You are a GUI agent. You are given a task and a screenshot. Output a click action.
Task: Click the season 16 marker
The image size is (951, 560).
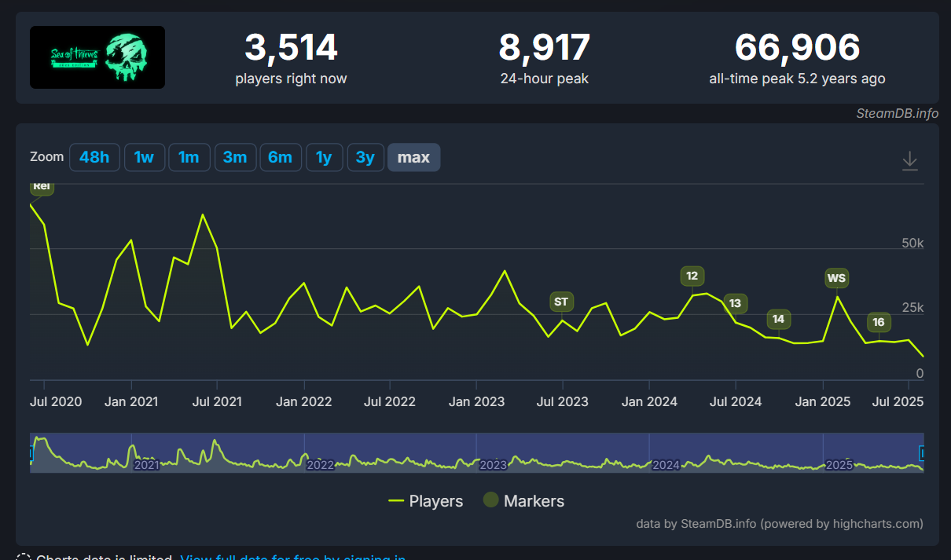tap(879, 322)
